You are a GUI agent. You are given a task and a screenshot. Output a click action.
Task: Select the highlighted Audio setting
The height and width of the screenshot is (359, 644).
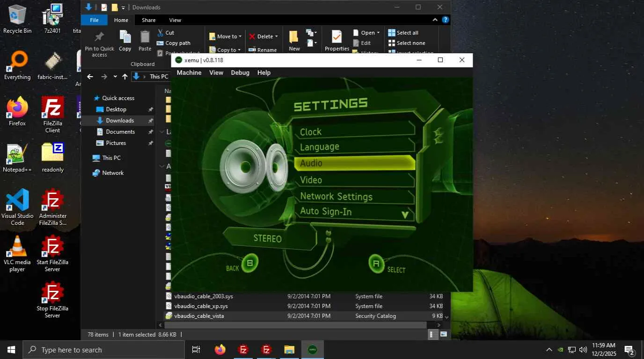pos(355,163)
